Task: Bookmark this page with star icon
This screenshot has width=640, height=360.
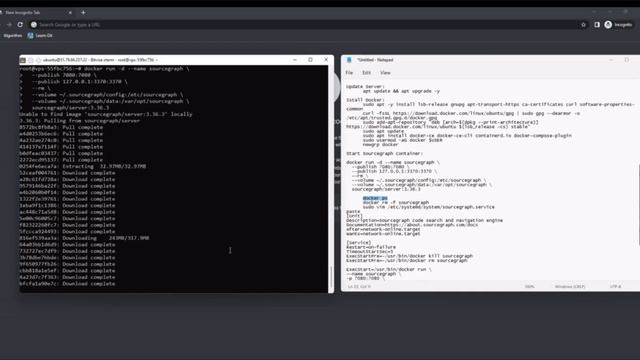Action: pos(583,24)
